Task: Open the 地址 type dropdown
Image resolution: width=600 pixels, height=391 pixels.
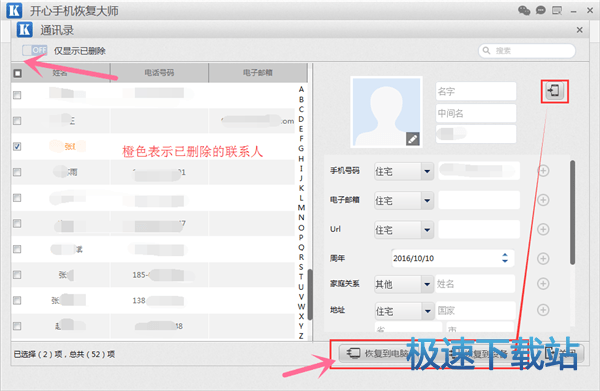Action: point(404,311)
